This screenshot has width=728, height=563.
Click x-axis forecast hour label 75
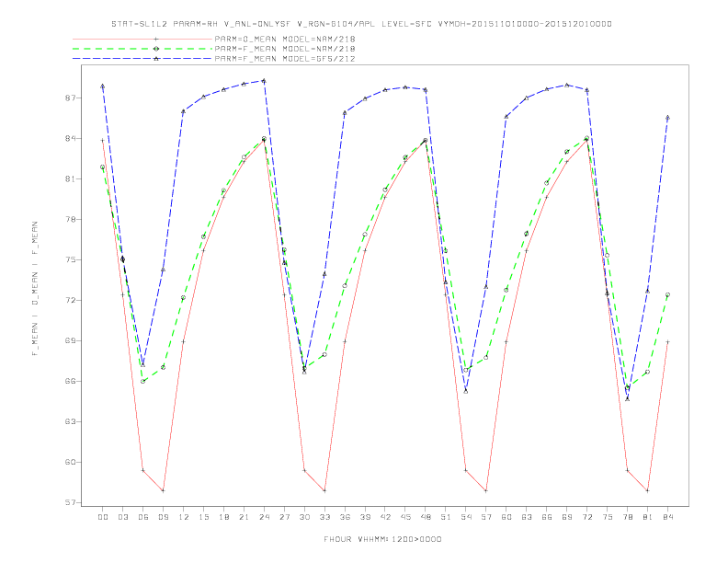[608, 517]
